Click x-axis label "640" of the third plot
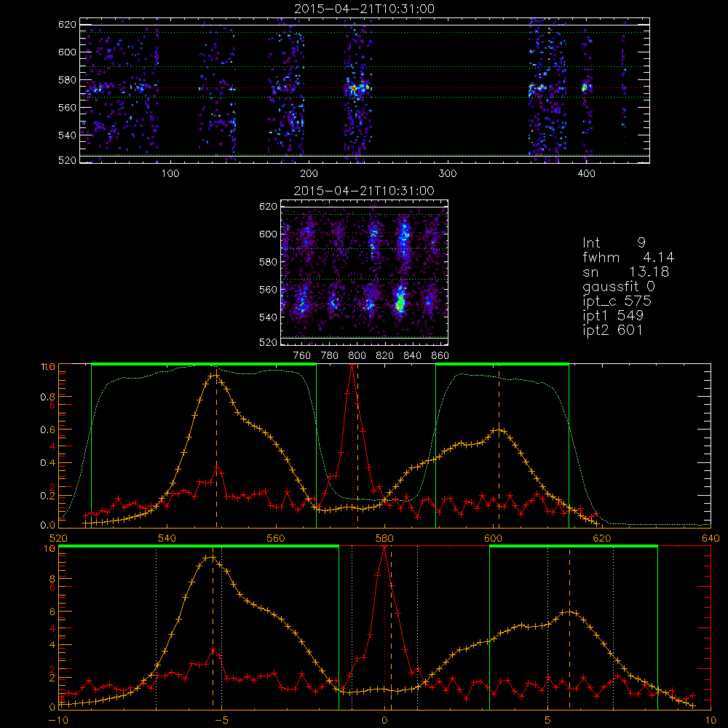This screenshot has width=728, height=728. (711, 539)
